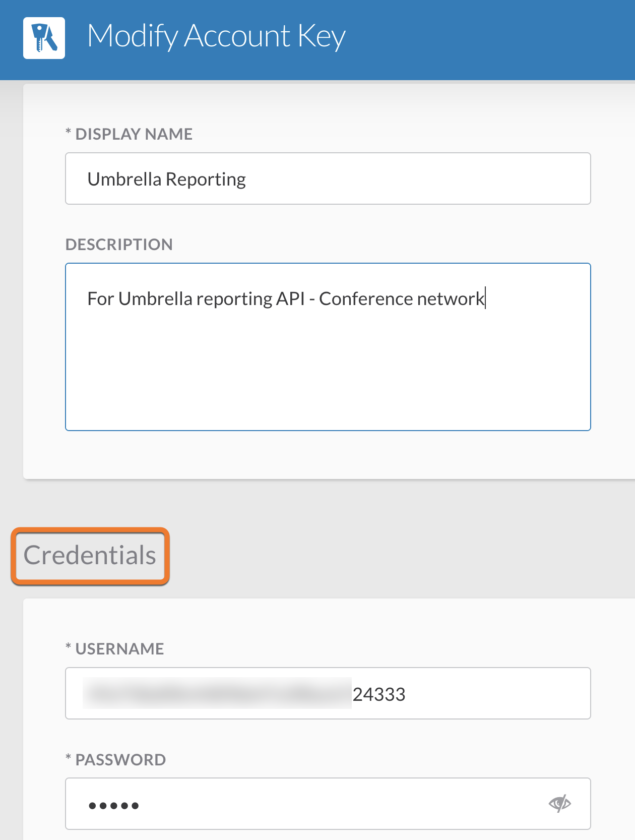Click the 'Umbrella Reporting' text

click(x=167, y=179)
